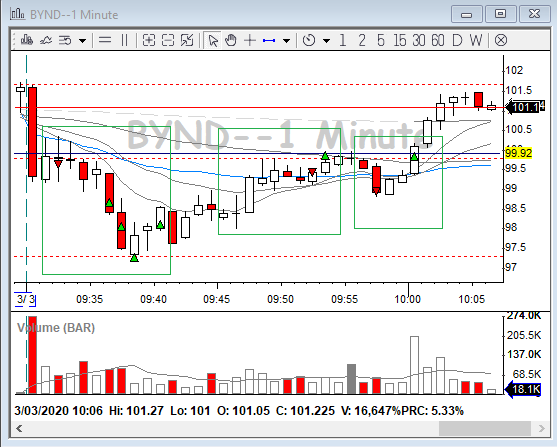The width and height of the screenshot is (557, 447).
Task: Switch to 60 minute interval
Action: (x=438, y=40)
